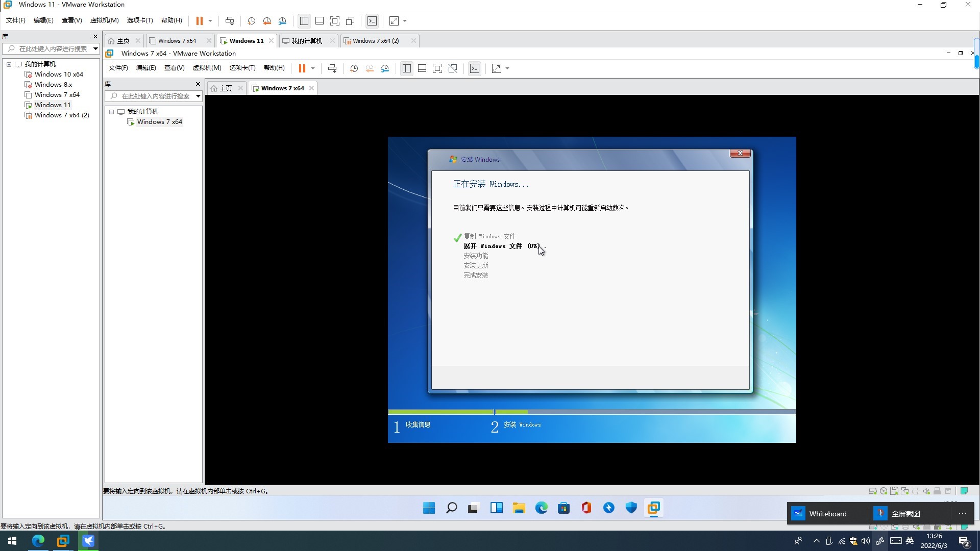
Task: Collapse 我的计算机 in the inner library tree
Action: [111, 112]
